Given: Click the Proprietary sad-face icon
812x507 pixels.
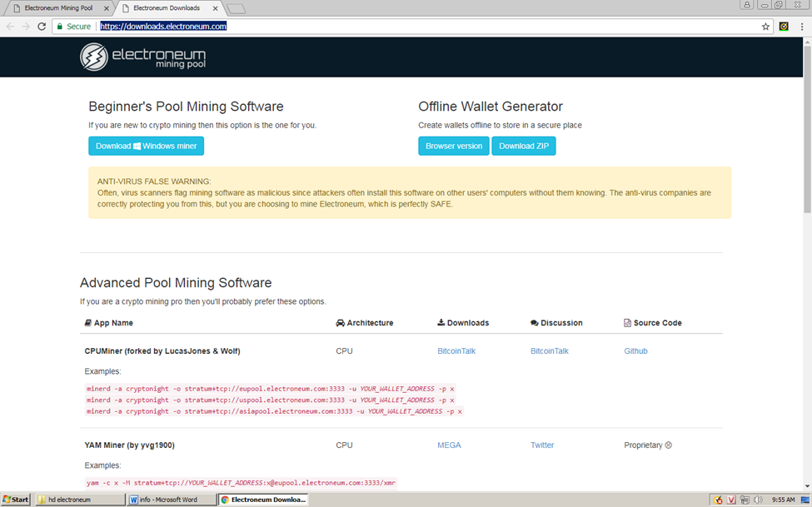Looking at the screenshot, I should tap(669, 445).
